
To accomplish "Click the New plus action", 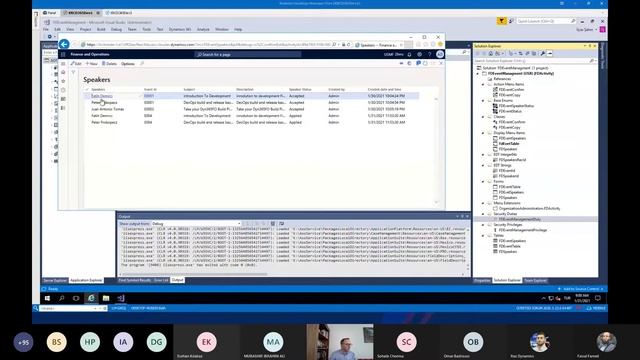I will pos(91,64).
